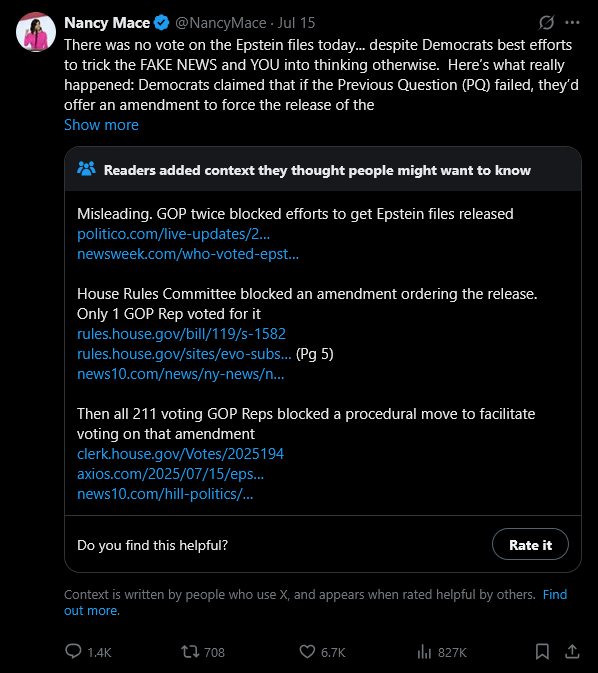Open Nancy Mace profile avatar
The image size is (598, 673).
36,32
